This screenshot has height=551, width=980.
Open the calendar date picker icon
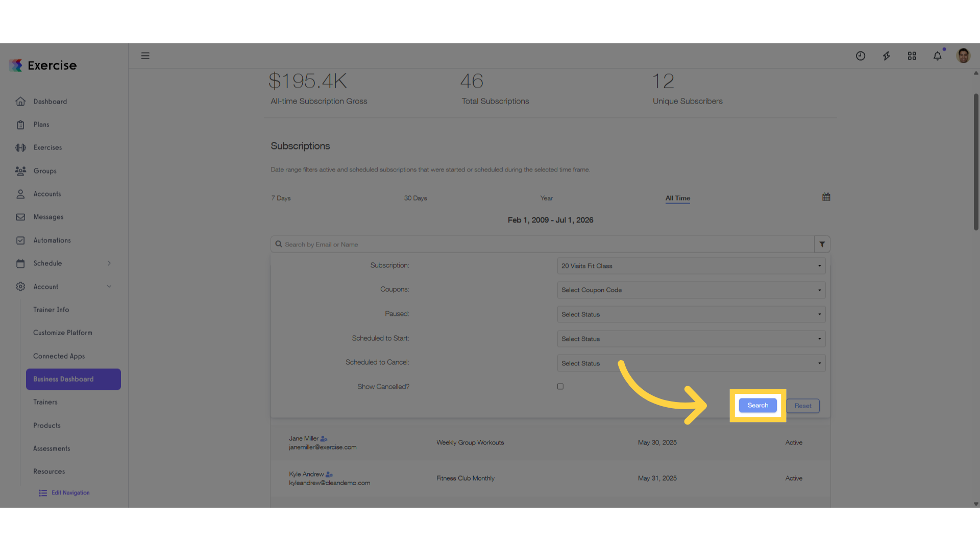click(x=826, y=197)
